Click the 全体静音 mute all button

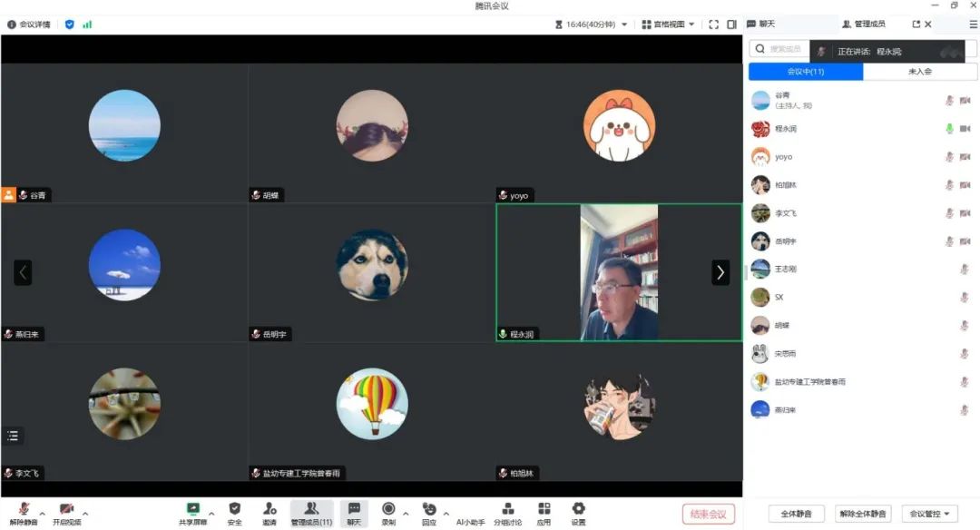(797, 514)
